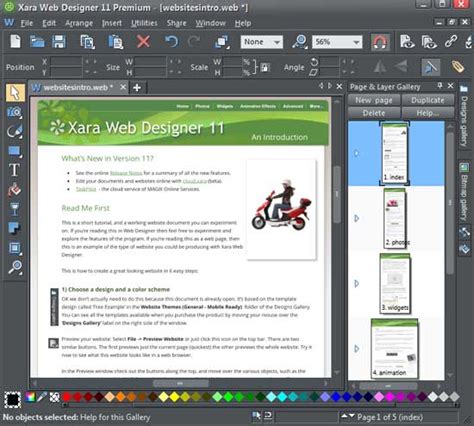Open the Bitmap gallery side tab

point(464,191)
